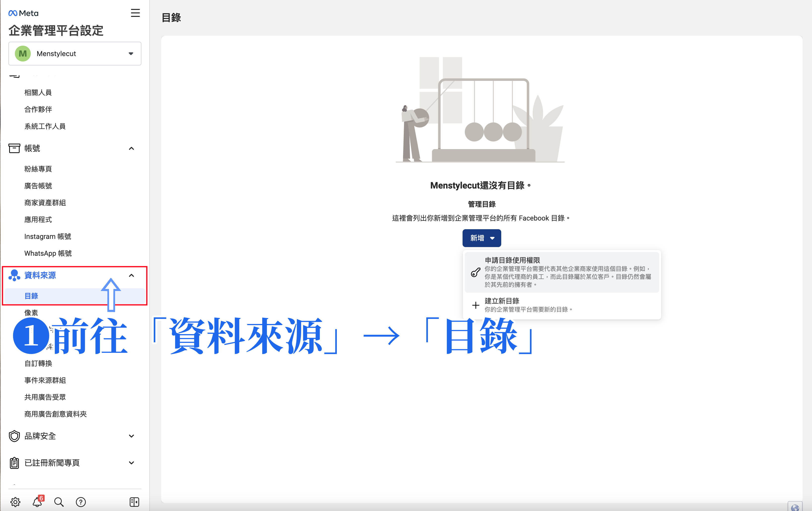Open settings gear icon in bottom bar
This screenshot has width=812, height=511.
coord(15,502)
